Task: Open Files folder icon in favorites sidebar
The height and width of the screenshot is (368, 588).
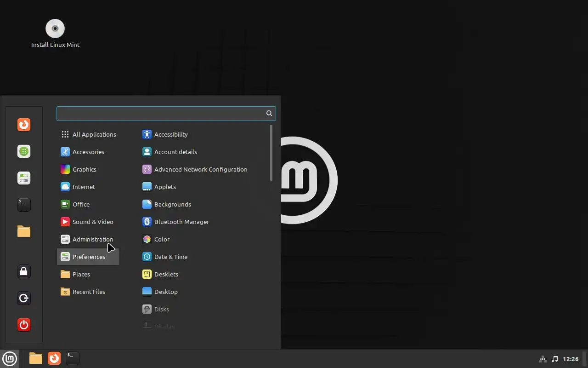Action: [24, 231]
